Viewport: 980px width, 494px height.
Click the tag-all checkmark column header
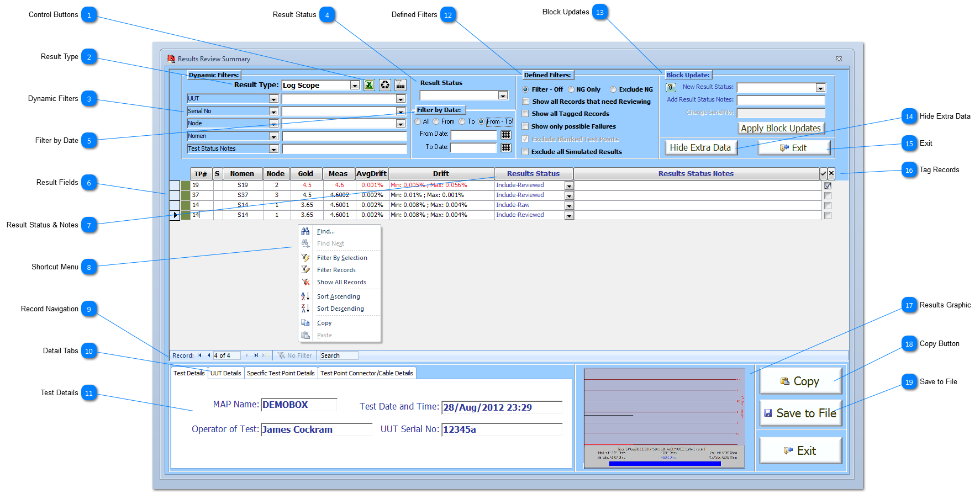[x=823, y=173]
